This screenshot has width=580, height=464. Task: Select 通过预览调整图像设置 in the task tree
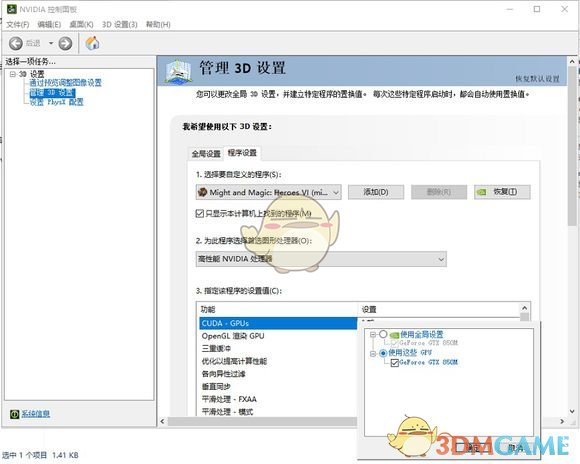pos(65,83)
